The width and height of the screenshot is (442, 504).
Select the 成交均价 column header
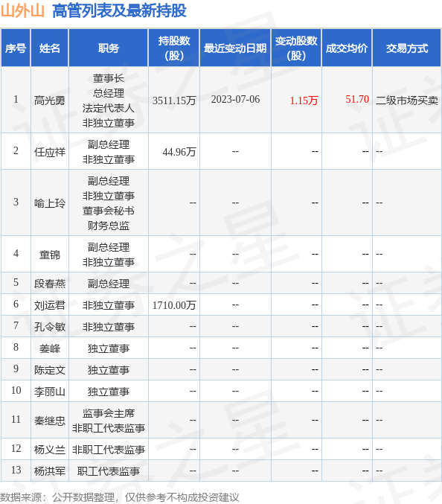click(x=347, y=48)
